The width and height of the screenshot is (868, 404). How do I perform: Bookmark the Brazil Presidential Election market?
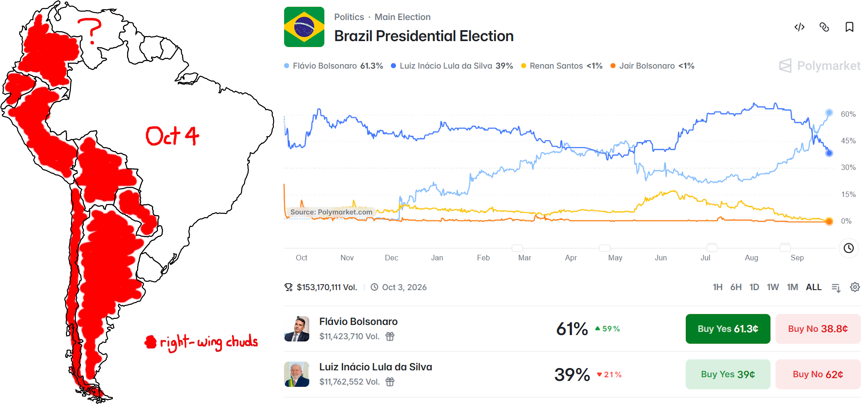pos(849,27)
